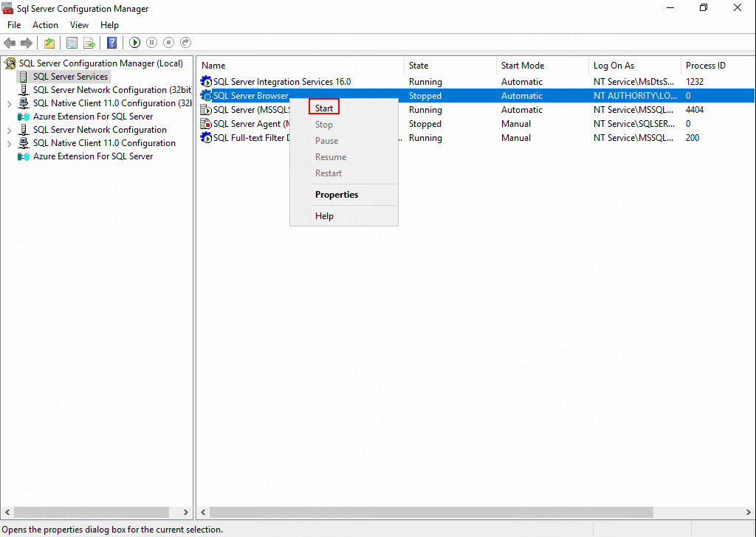756x537 pixels.
Task: Click the SQL Server (MSSQL) service icon
Action: pos(206,110)
